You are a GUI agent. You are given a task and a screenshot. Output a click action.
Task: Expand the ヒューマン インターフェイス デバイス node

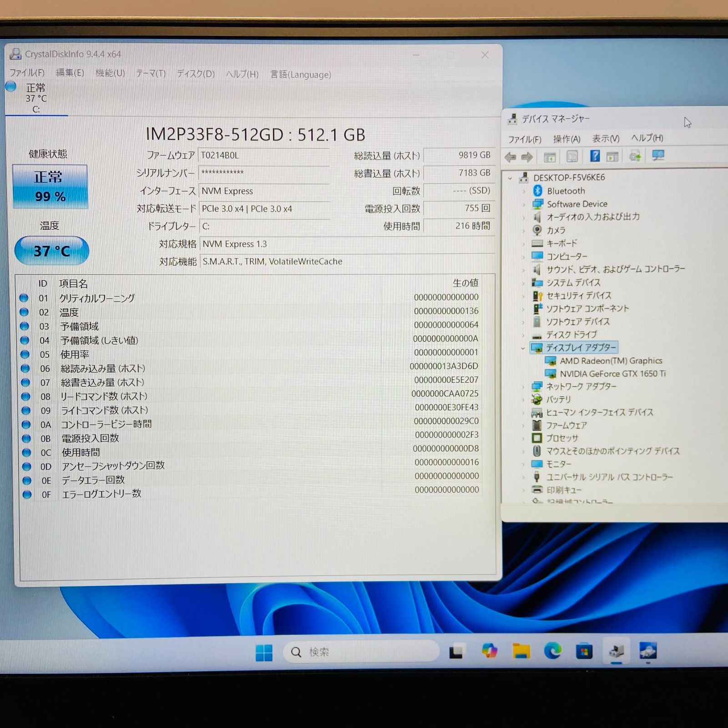[x=523, y=413]
